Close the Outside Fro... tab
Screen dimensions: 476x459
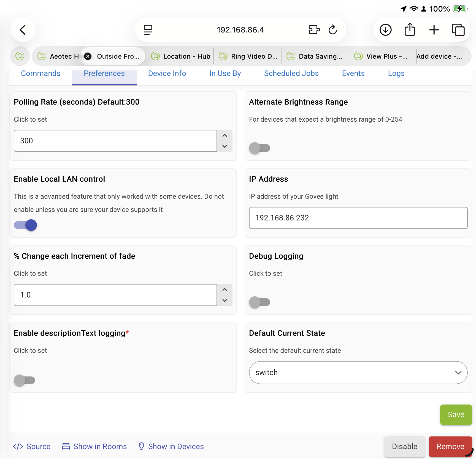pos(88,56)
